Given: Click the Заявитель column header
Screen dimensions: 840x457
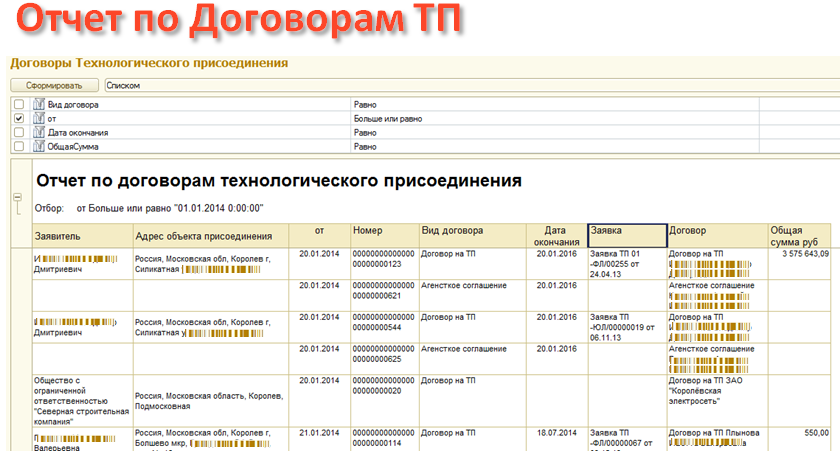Looking at the screenshot, I should click(x=70, y=236).
